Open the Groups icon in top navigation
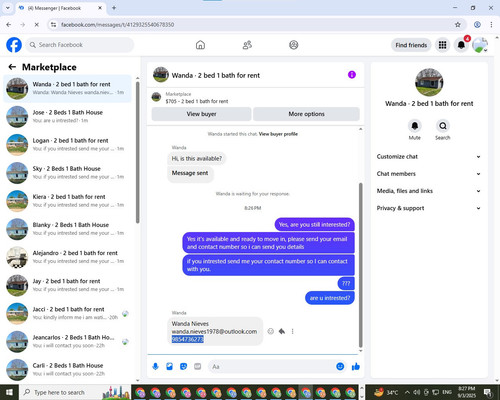The height and width of the screenshot is (400, 500). [294, 45]
